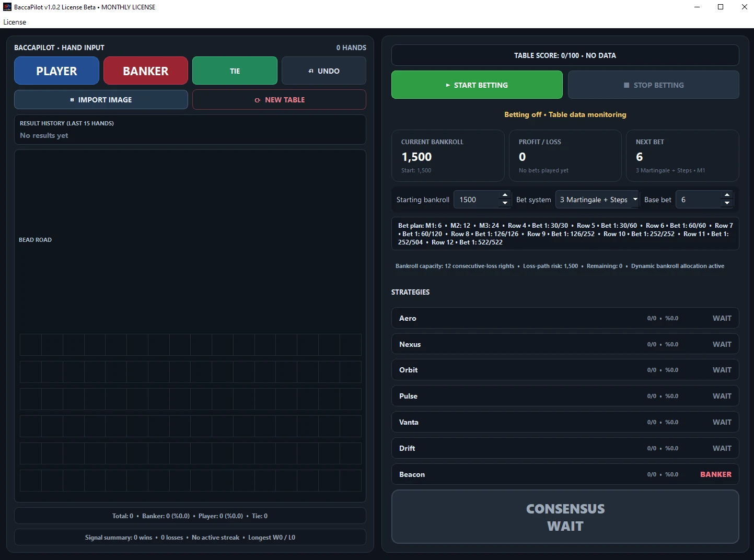This screenshot has height=560, width=754.
Task: Click the Current Bankroll 1,500 card
Action: click(x=448, y=156)
